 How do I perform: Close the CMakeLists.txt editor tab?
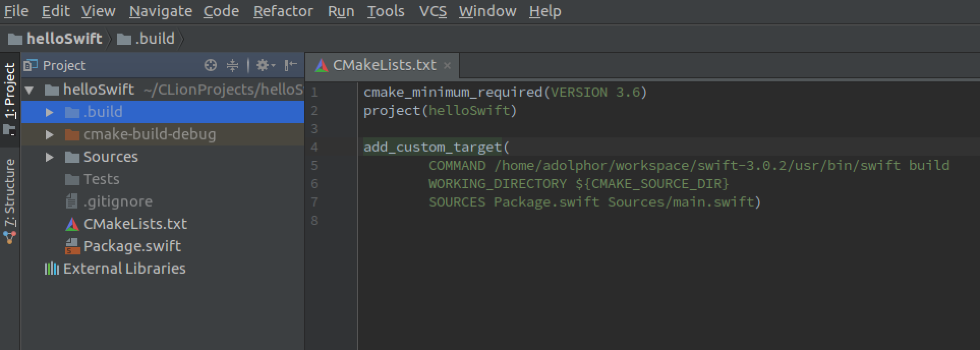[447, 66]
